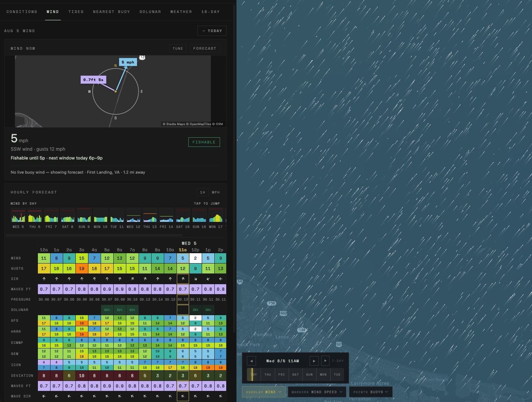Select TUE on the map timeline

click(337, 374)
